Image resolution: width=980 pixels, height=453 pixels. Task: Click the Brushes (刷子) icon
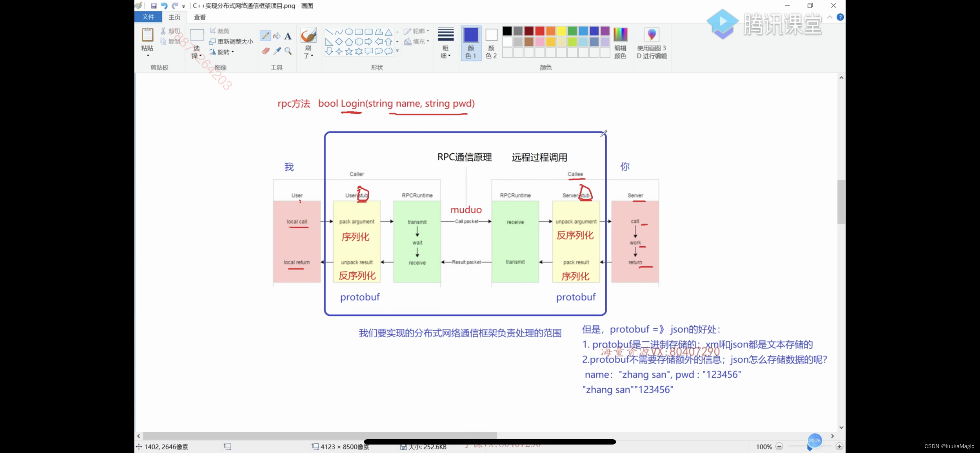point(308,35)
